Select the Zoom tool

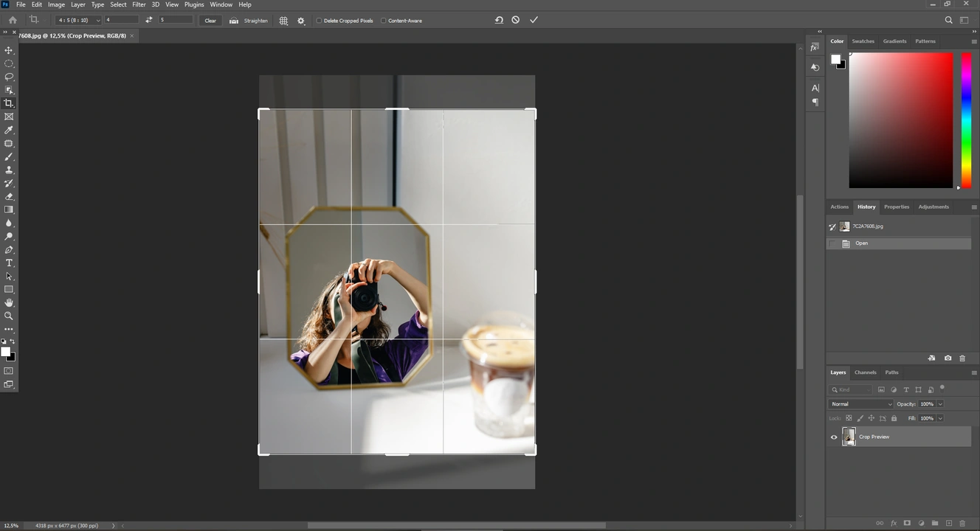[x=9, y=316]
